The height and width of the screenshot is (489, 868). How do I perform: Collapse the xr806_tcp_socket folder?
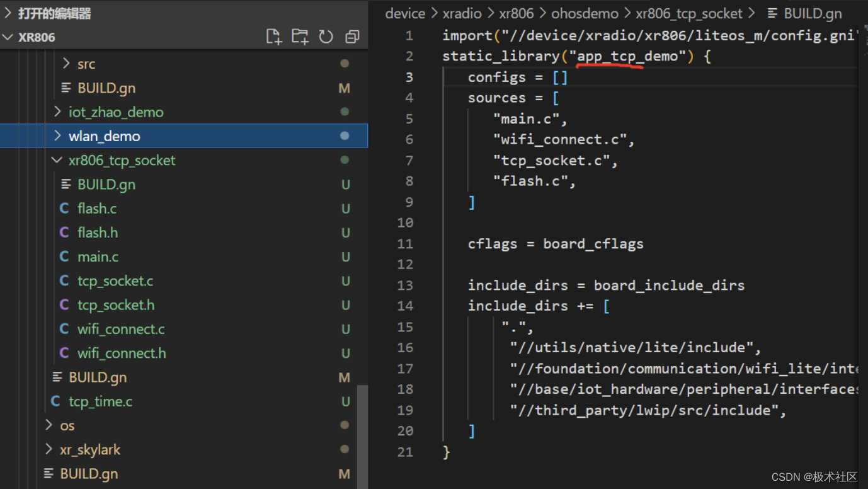pos(57,160)
